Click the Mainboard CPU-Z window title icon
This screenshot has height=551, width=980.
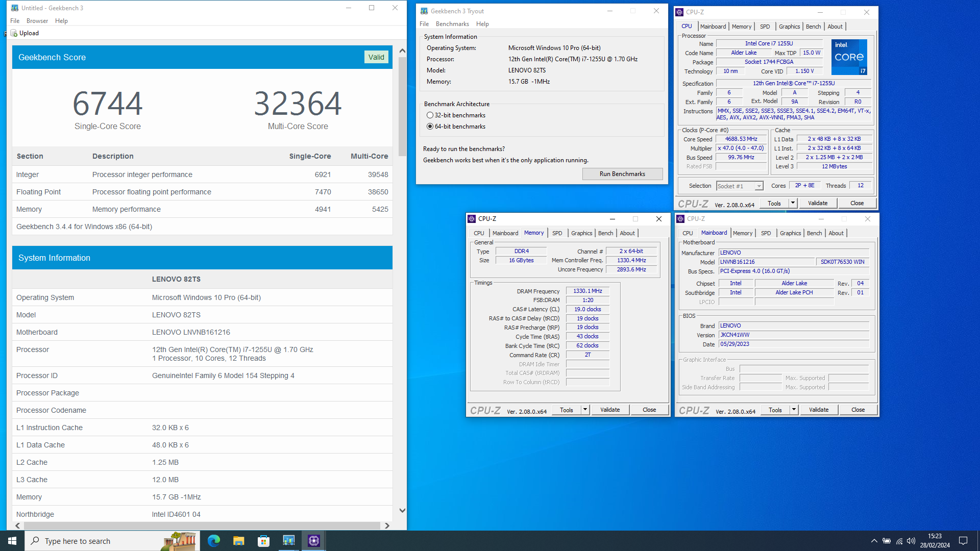[680, 219]
